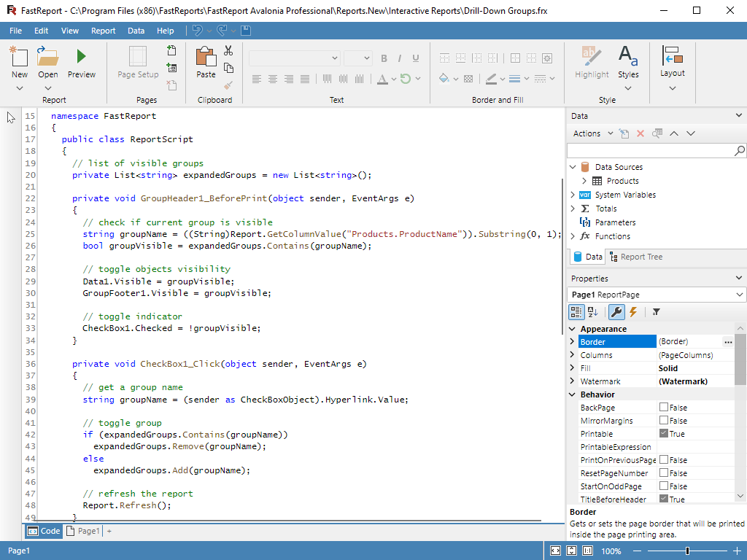Expand the Watermark property
This screenshot has width=747, height=560.
click(572, 381)
